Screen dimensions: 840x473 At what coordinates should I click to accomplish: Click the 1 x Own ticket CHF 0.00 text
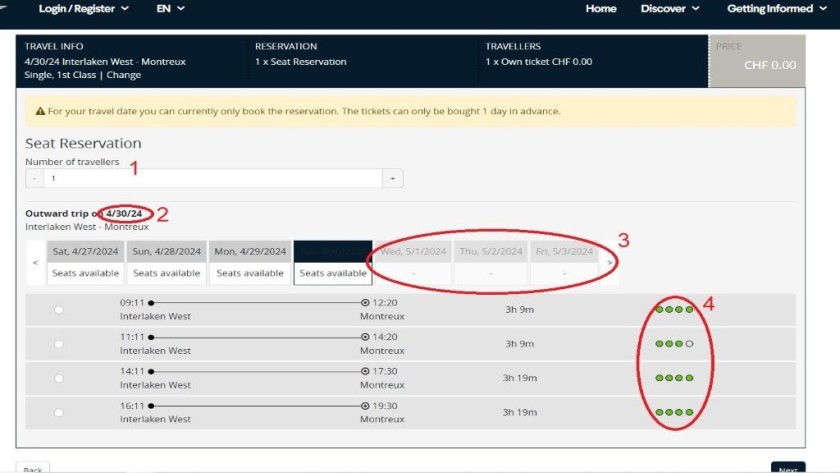[x=538, y=62]
